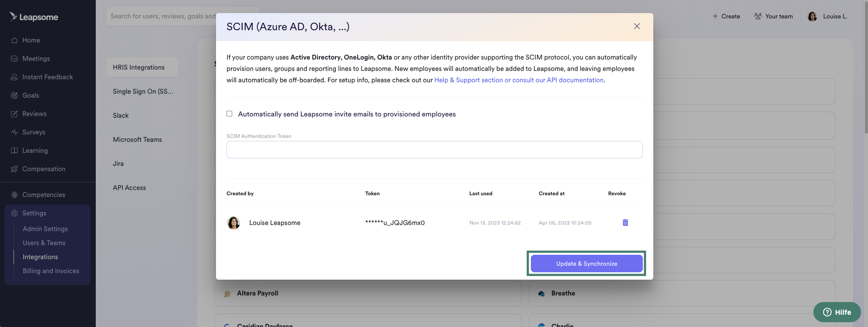
Task: Open the Breathe integration card
Action: tap(682, 293)
